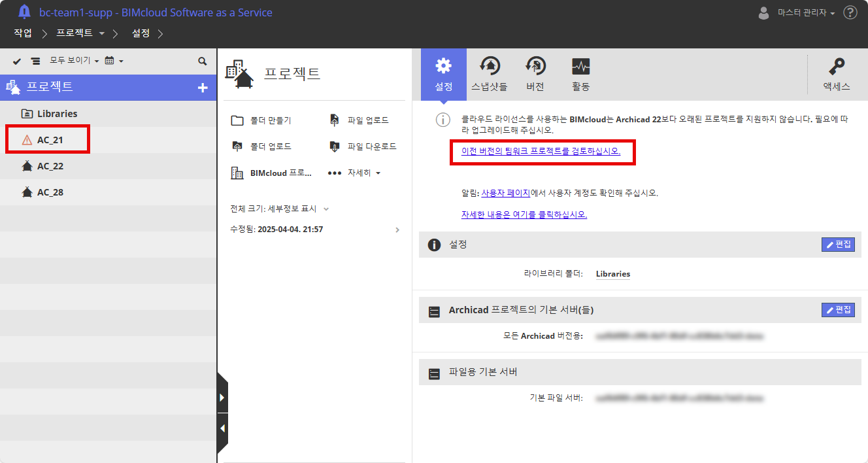The image size is (868, 463).
Task: Click the 파일용 기본 서버 section icon
Action: [x=434, y=374]
